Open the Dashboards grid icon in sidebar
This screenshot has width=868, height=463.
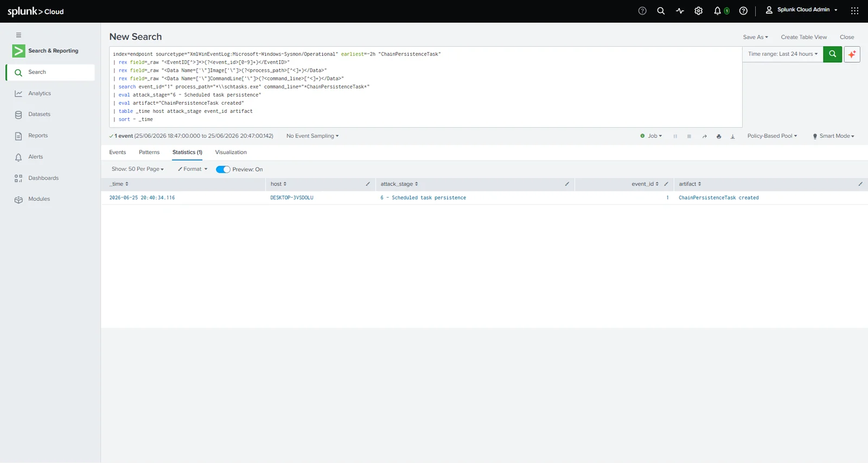coord(18,178)
